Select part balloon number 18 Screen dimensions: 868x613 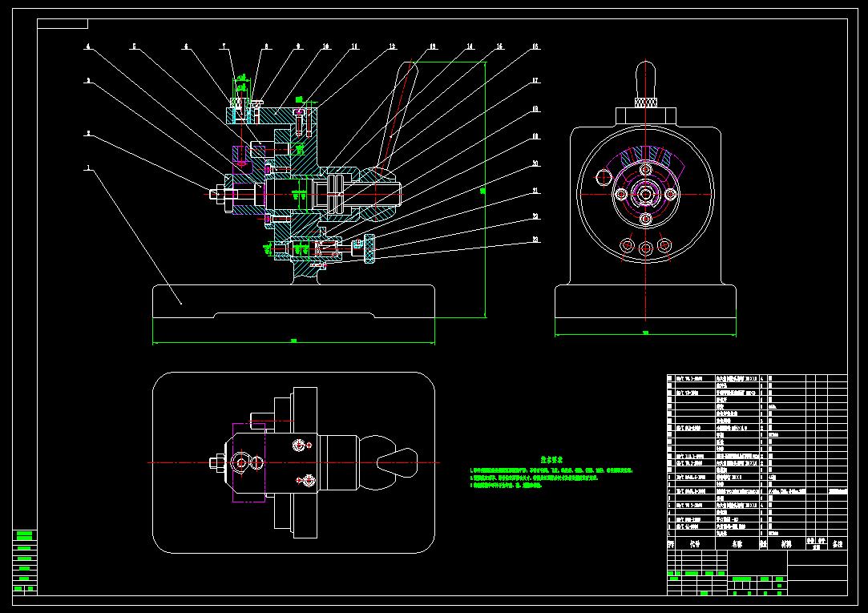(535, 109)
